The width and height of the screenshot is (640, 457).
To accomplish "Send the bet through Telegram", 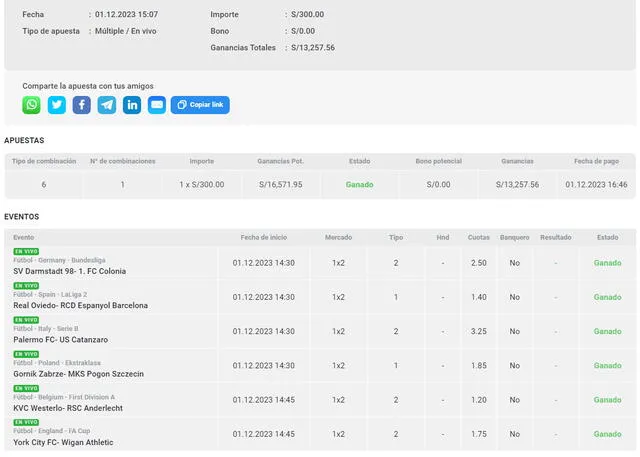I will (107, 105).
